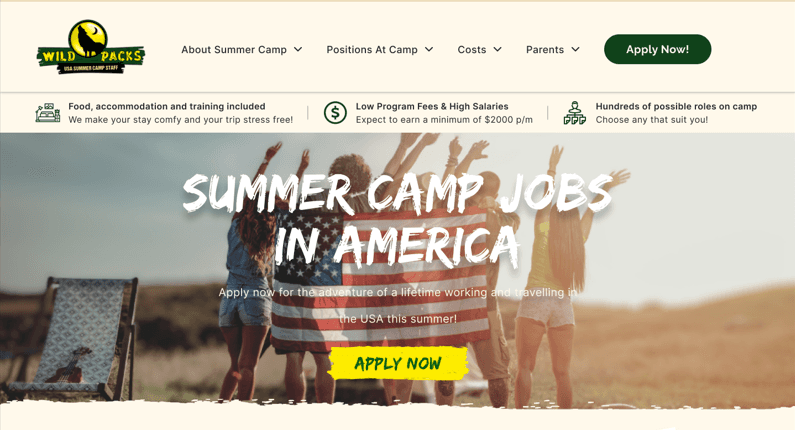Click the roles hierarchy person icon
The height and width of the screenshot is (430, 795).
pos(574,113)
